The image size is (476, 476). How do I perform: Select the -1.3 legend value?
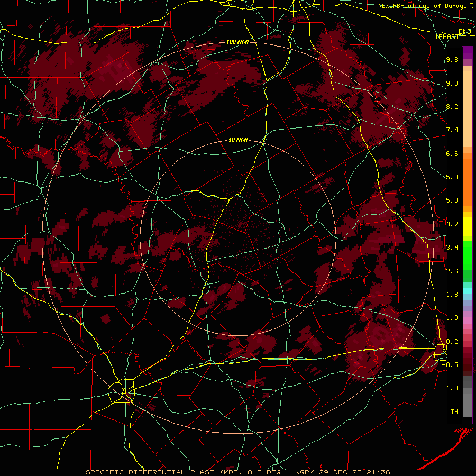[450, 388]
